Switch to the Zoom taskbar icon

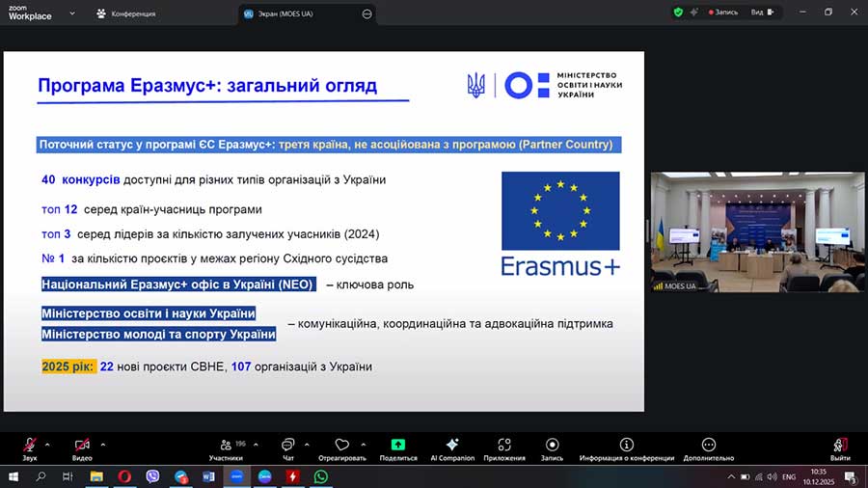click(237, 476)
